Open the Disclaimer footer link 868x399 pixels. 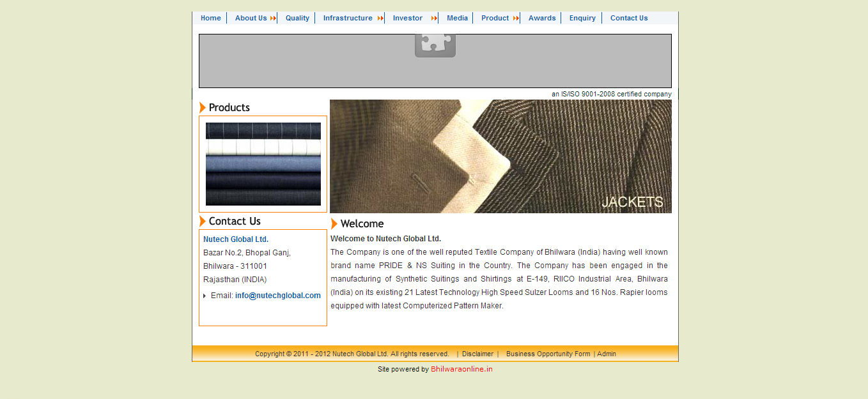(477, 354)
